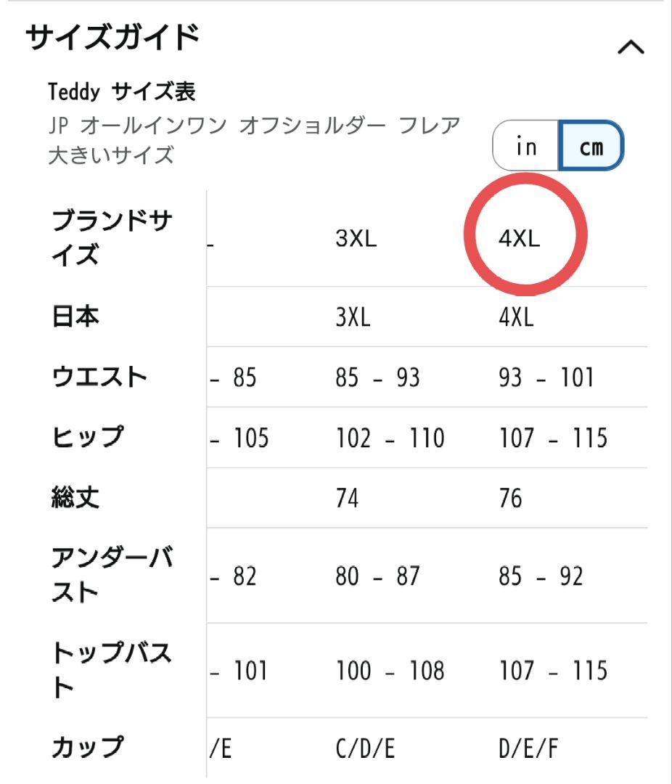Click the Japan size 4XL cell

coord(517,317)
